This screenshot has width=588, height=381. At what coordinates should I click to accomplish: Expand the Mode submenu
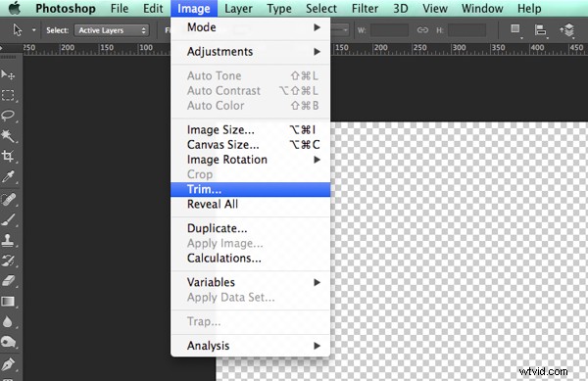click(x=251, y=27)
